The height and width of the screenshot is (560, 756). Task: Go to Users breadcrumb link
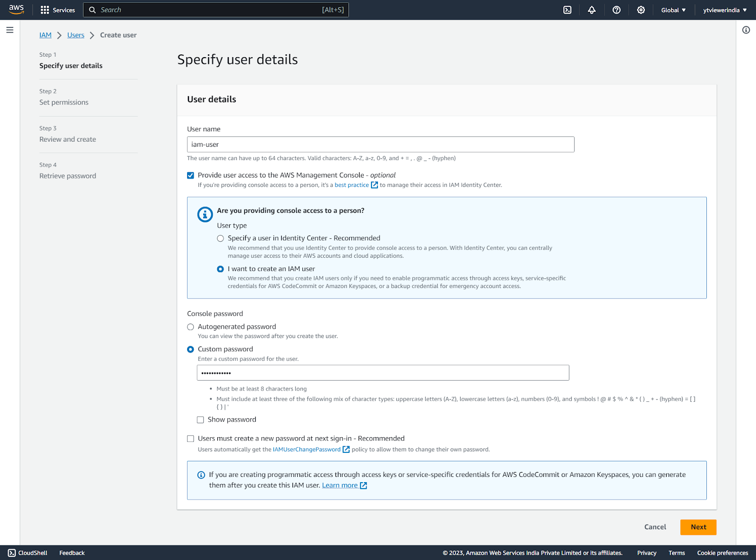(76, 35)
